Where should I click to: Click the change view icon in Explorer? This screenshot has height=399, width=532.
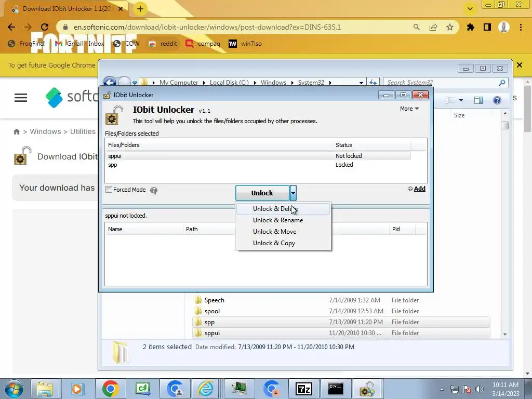coord(450,100)
